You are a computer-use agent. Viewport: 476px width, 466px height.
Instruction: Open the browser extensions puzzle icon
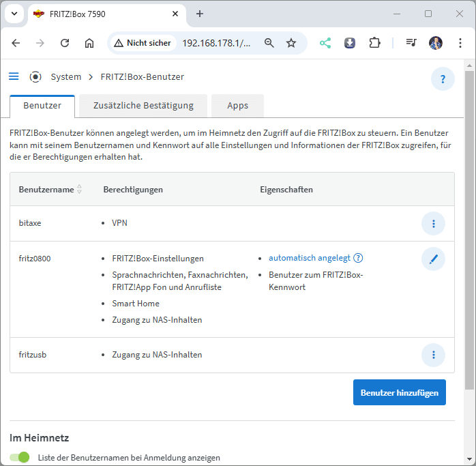(x=374, y=43)
